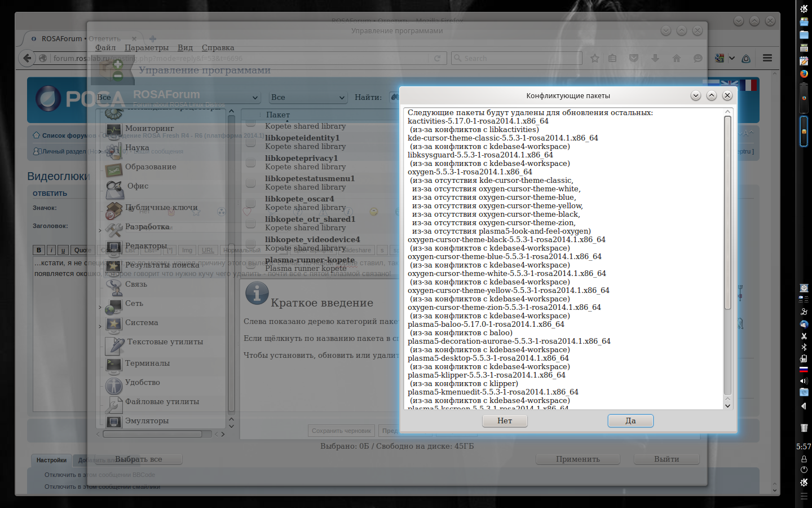Tick the libkopete_oscar4 package checkbox
The width and height of the screenshot is (812, 508).
click(251, 203)
